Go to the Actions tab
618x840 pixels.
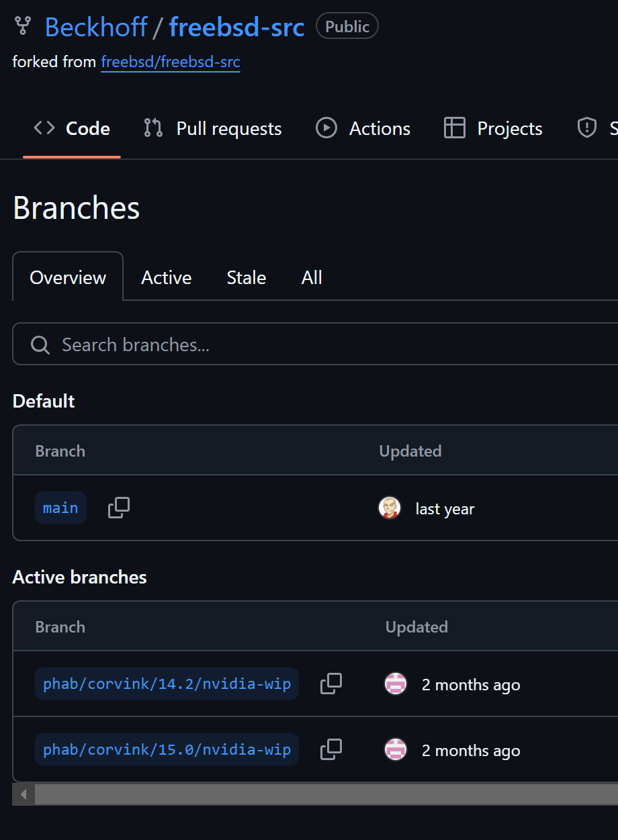363,128
